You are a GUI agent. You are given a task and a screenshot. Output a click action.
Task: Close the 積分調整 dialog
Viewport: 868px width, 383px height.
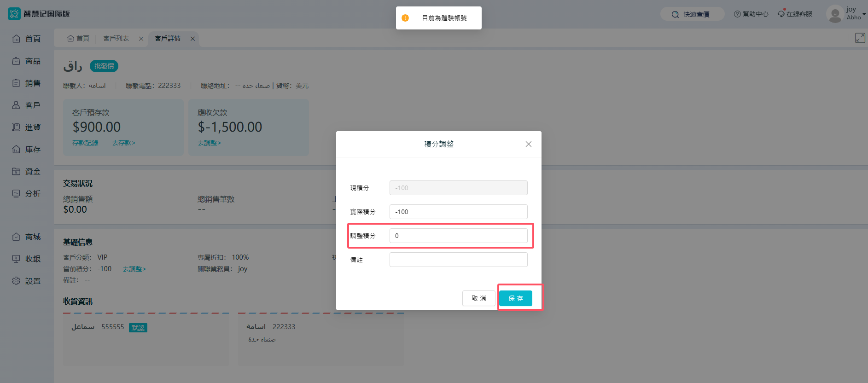click(x=528, y=144)
